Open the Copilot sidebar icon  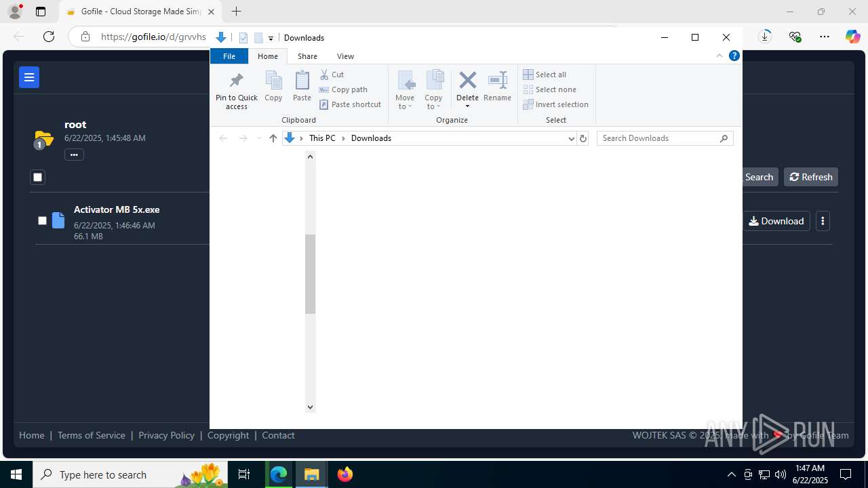click(x=852, y=37)
